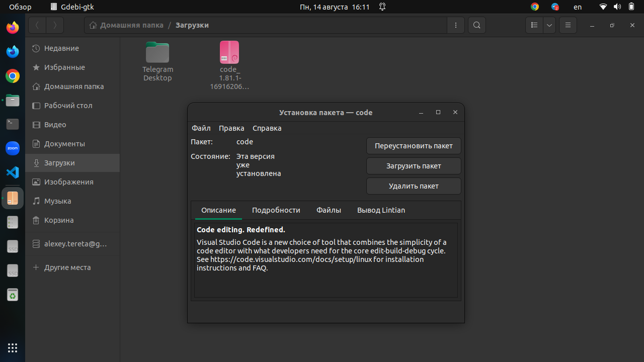Open Избранные in the sidebar
The height and width of the screenshot is (362, 644).
tap(72, 67)
